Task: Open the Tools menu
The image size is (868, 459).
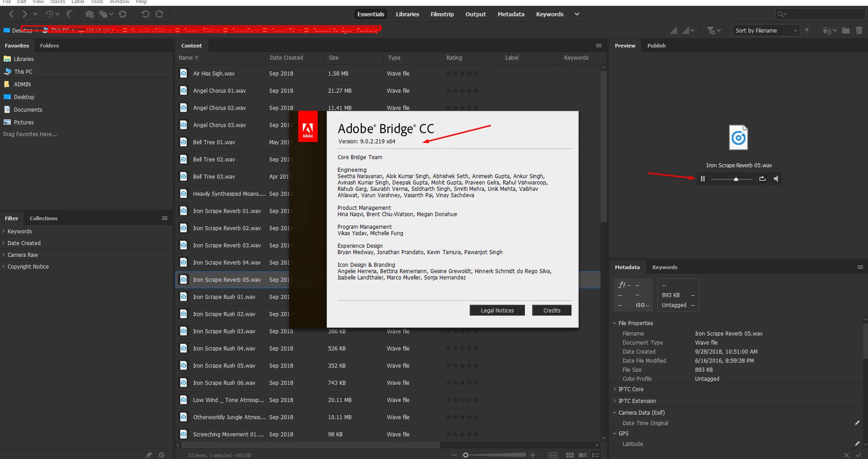Action: [x=97, y=2]
